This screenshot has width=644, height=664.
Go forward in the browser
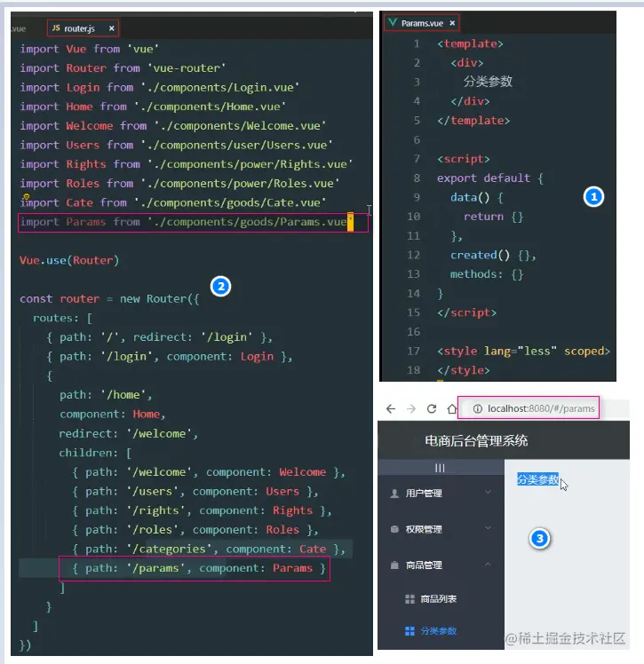click(x=411, y=408)
